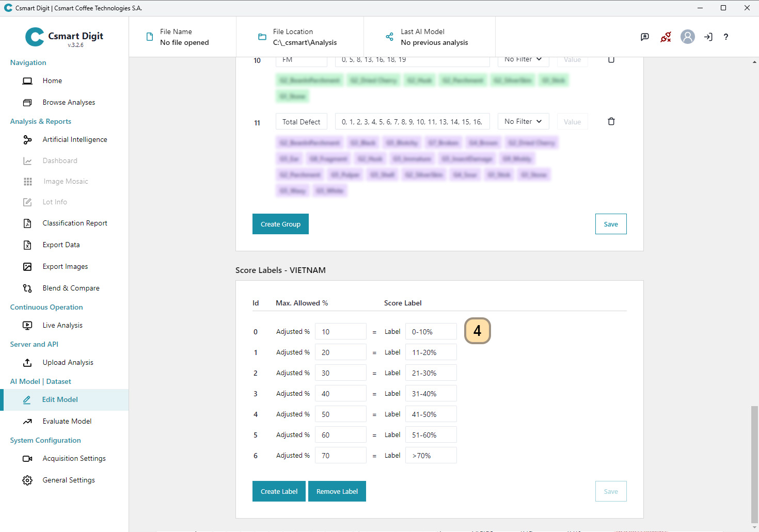759x532 pixels.
Task: Click the Remove Label button
Action: [x=337, y=491]
